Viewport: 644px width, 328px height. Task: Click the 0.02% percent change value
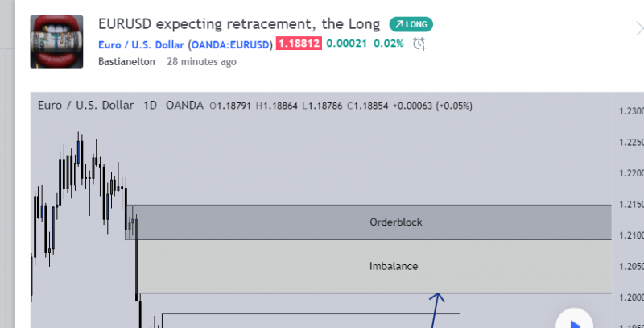(x=389, y=44)
